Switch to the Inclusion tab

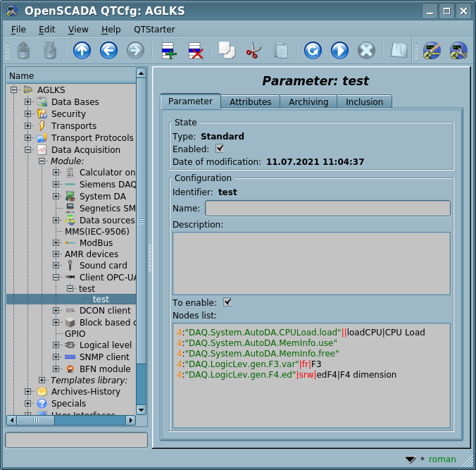(364, 101)
